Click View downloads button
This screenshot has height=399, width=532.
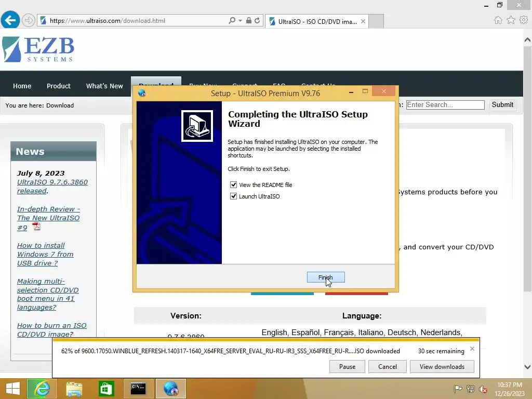442,367
